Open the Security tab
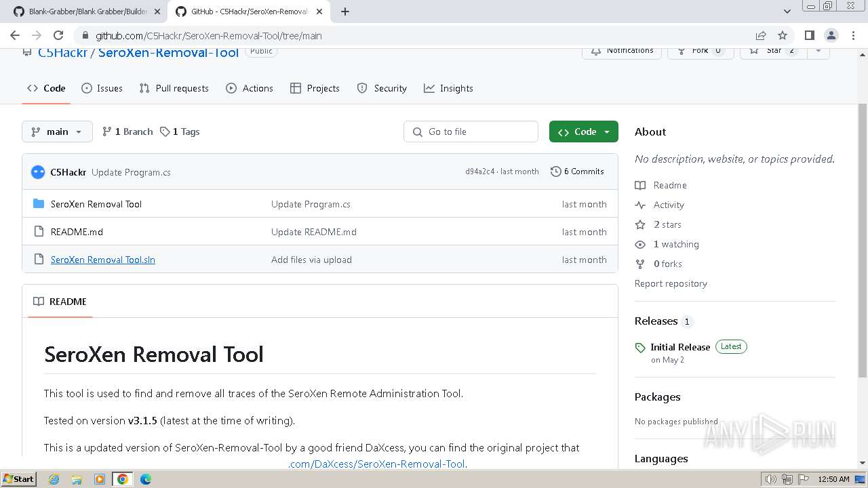The height and width of the screenshot is (488, 868). [382, 88]
